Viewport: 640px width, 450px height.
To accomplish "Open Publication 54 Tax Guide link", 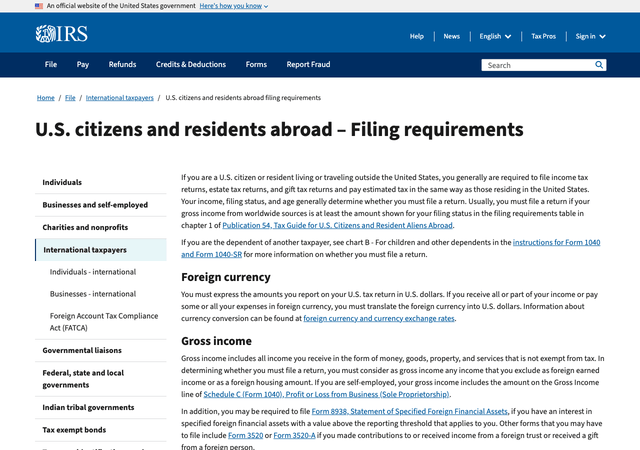I will pos(337,225).
